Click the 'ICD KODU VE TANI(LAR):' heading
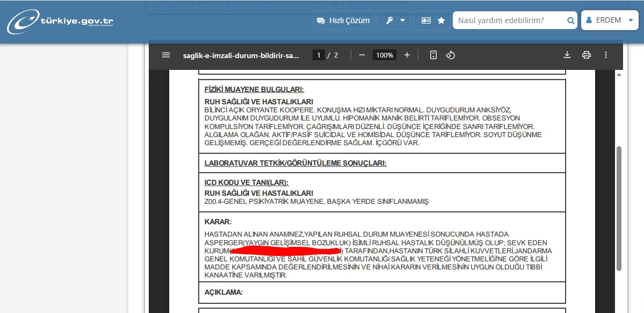Image resolution: width=644 pixels, height=313 pixels. point(247,182)
